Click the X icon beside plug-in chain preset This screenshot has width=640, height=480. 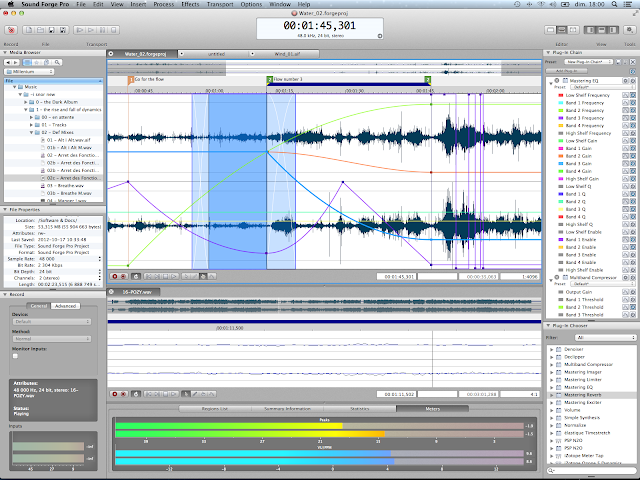633,62
